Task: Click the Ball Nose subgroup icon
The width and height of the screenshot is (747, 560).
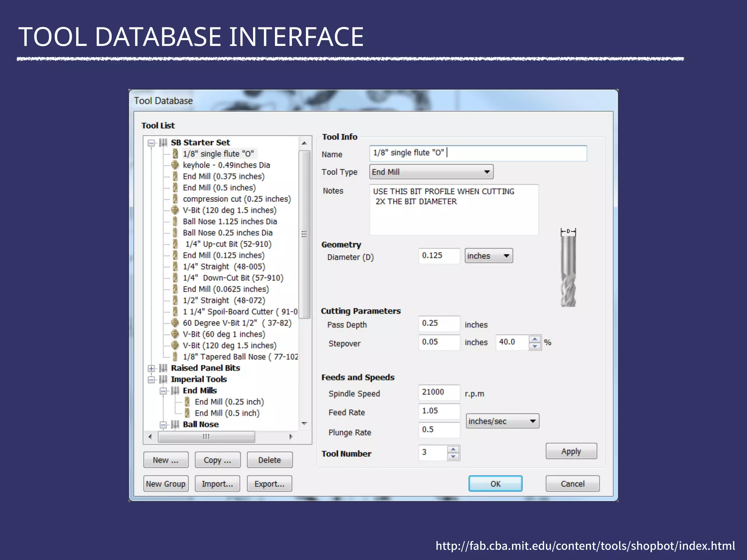Action: click(175, 424)
